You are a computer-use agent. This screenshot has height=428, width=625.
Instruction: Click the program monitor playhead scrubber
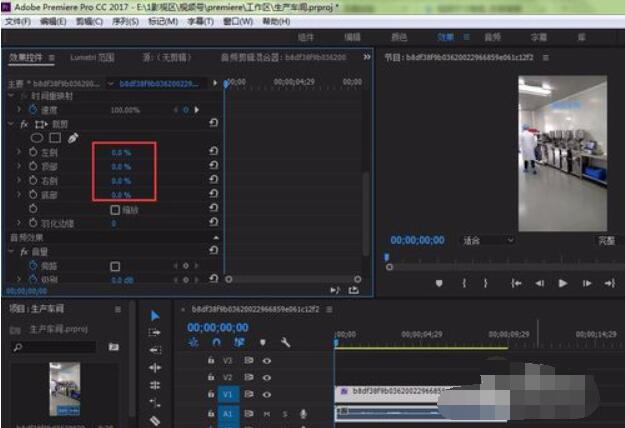tap(386, 257)
